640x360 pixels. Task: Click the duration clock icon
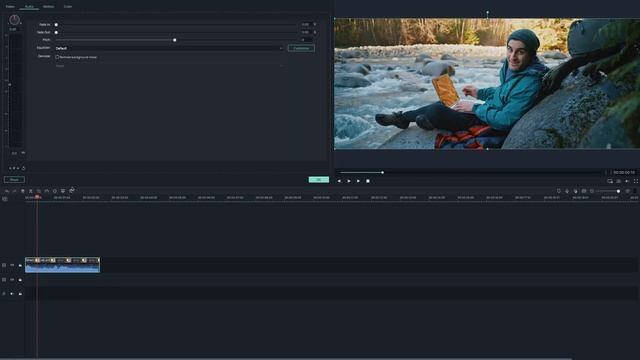pos(55,191)
